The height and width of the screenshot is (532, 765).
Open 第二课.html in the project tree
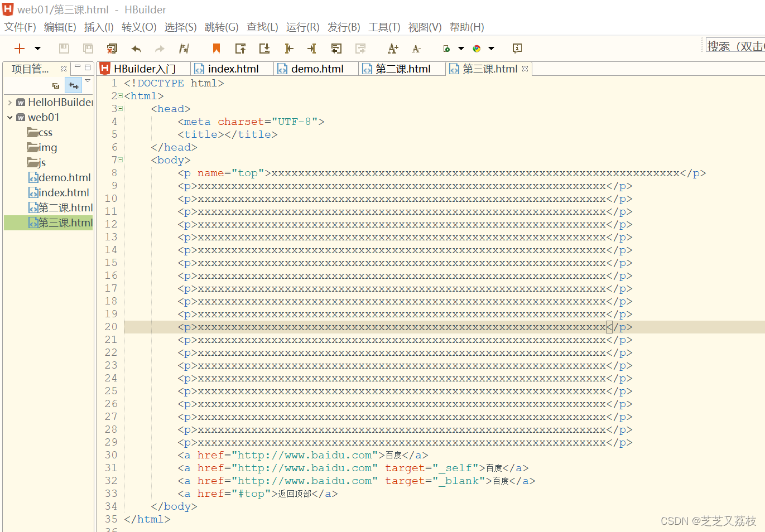61,208
